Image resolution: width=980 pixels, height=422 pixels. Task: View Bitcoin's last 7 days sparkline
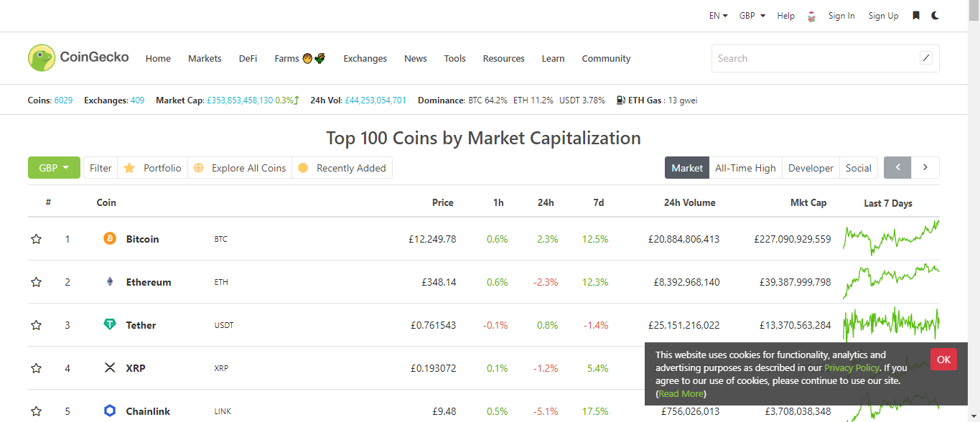coord(891,238)
